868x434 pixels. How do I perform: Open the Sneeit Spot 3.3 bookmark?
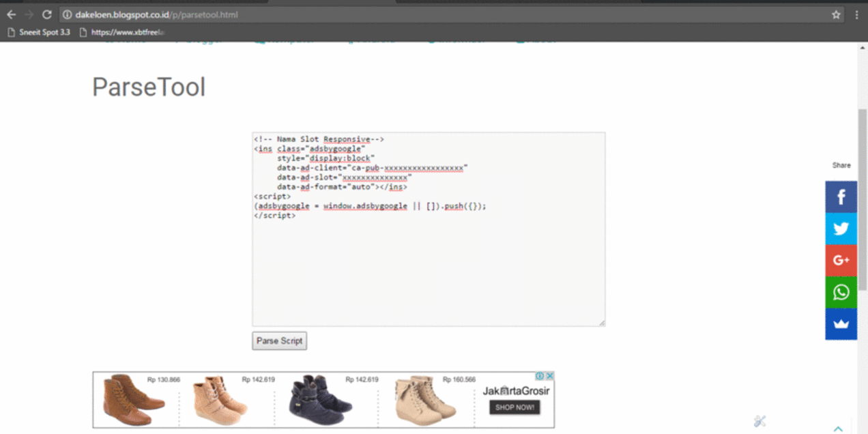click(39, 32)
